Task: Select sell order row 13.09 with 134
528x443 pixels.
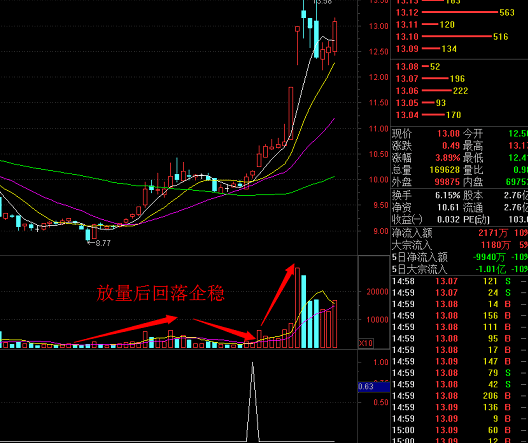Action: [426, 49]
